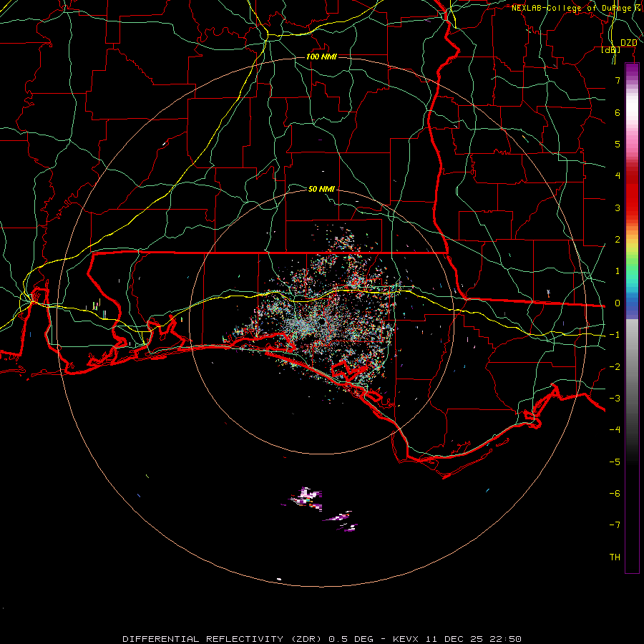
Task: Click the "TH" label at the scale bottom
Action: click(x=615, y=557)
